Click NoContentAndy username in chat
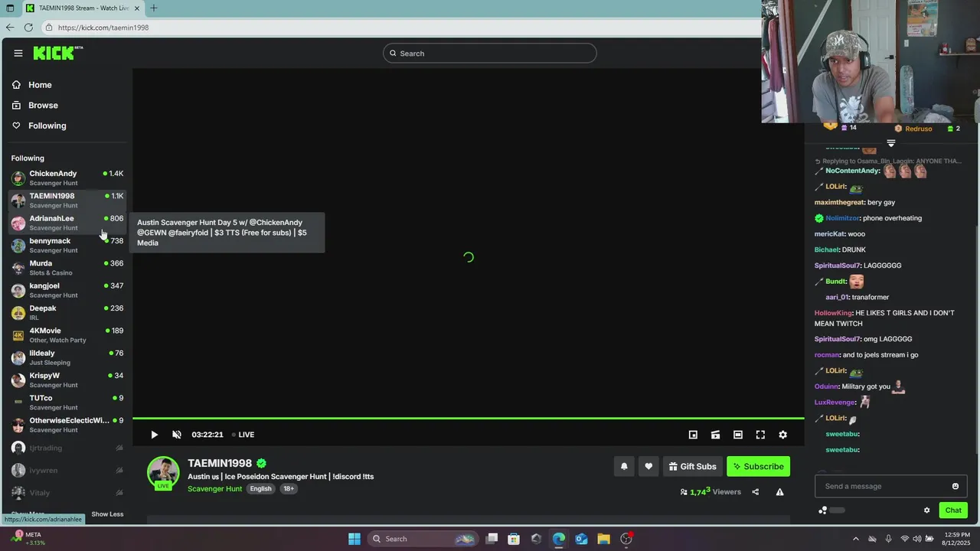The height and width of the screenshot is (551, 980). [852, 171]
